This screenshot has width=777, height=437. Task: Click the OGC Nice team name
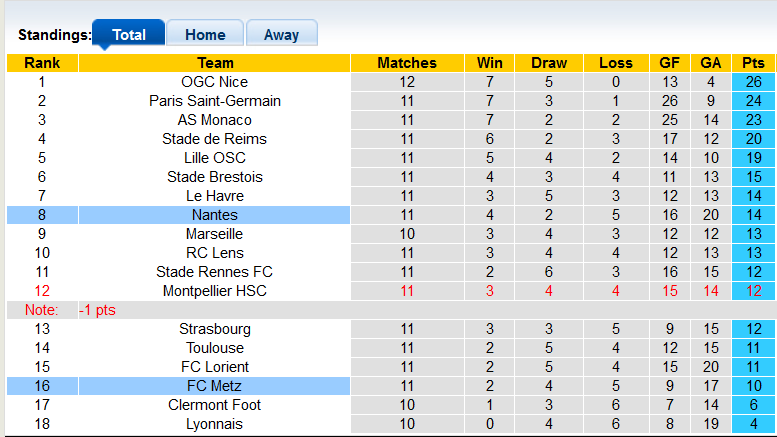point(215,82)
